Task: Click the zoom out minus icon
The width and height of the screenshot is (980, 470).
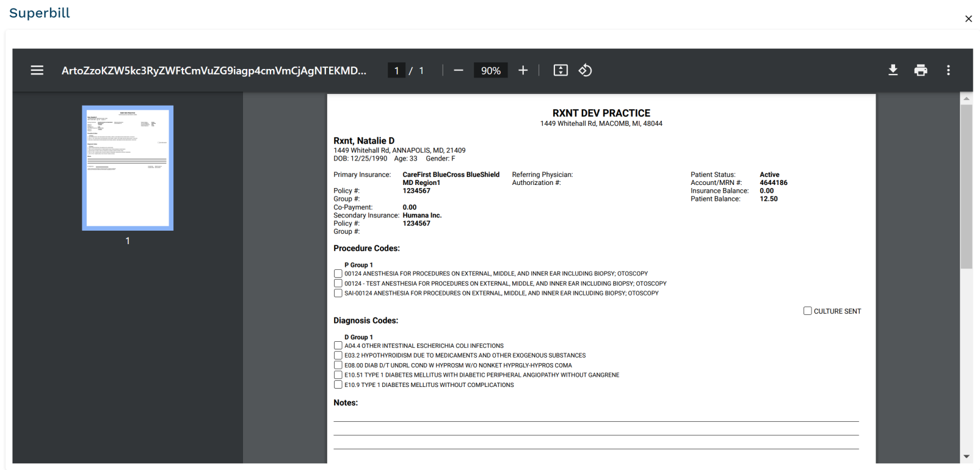Action: pyautogui.click(x=459, y=70)
